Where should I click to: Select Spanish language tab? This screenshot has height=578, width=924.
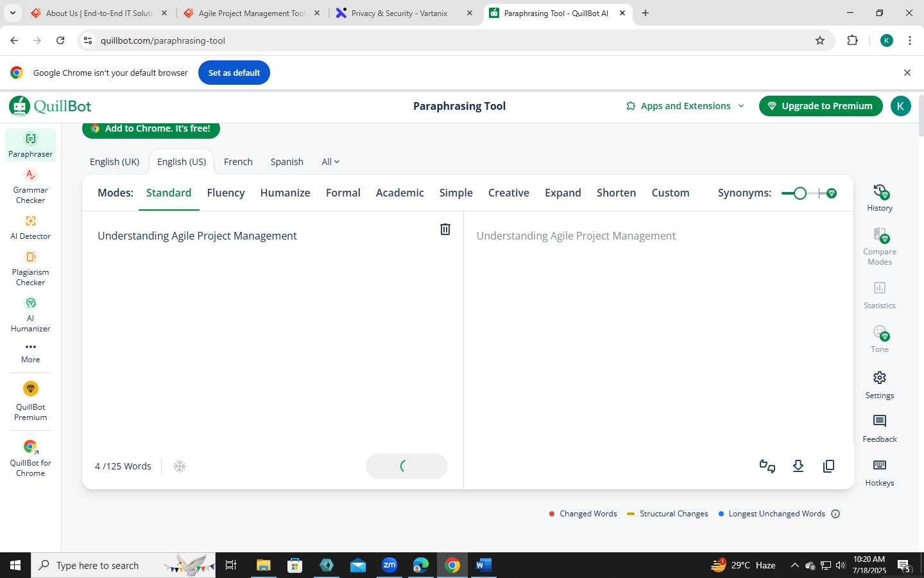[x=287, y=162]
